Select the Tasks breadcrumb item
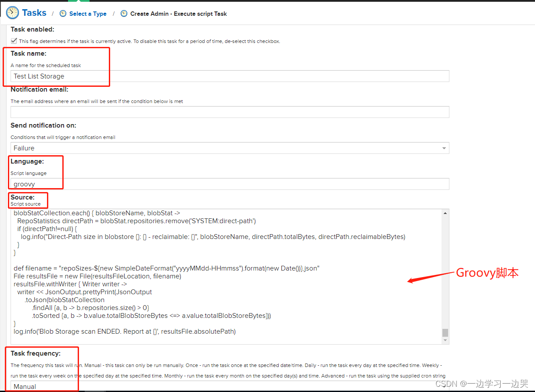The width and height of the screenshot is (535, 392). [34, 13]
